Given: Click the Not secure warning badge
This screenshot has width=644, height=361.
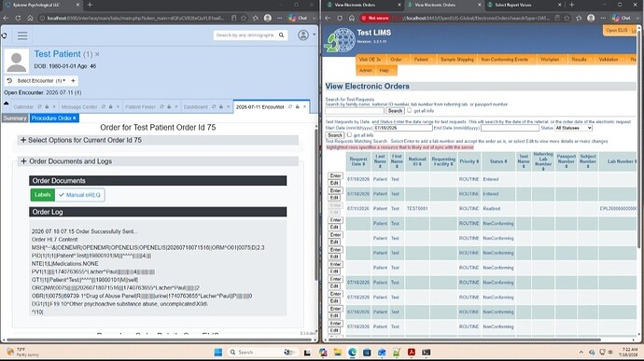Looking at the screenshot, I should coord(375,18).
